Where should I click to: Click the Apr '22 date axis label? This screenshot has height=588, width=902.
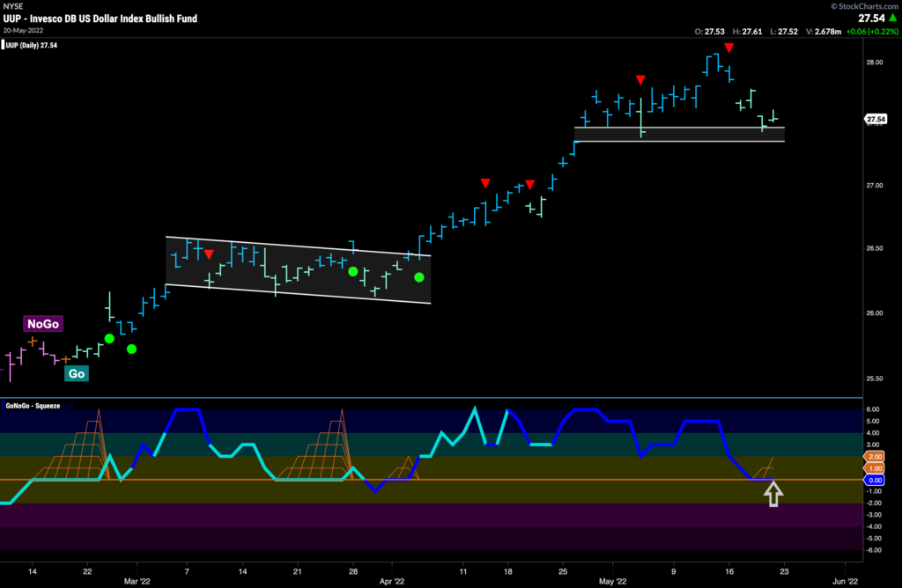[x=392, y=581]
